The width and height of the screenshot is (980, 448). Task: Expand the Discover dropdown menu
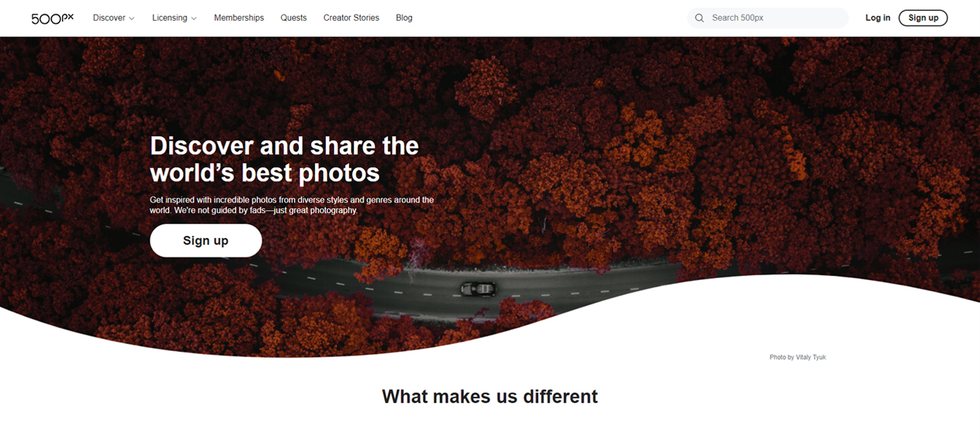(114, 18)
